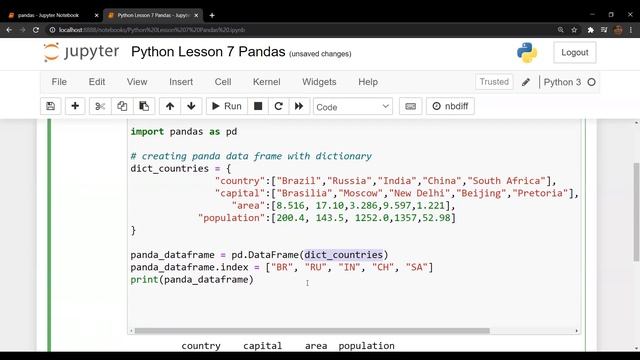The height and width of the screenshot is (360, 640).
Task: Open the cell type Code dropdown
Action: point(353,107)
